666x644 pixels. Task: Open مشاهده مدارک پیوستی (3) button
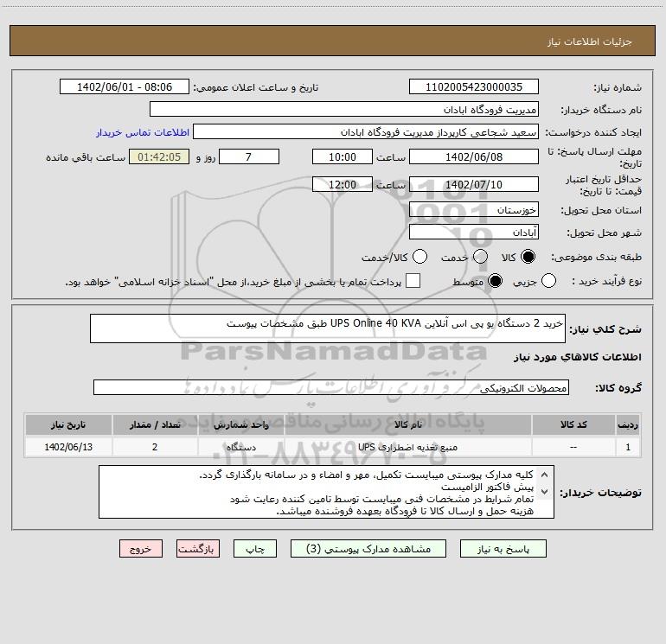pos(368,549)
